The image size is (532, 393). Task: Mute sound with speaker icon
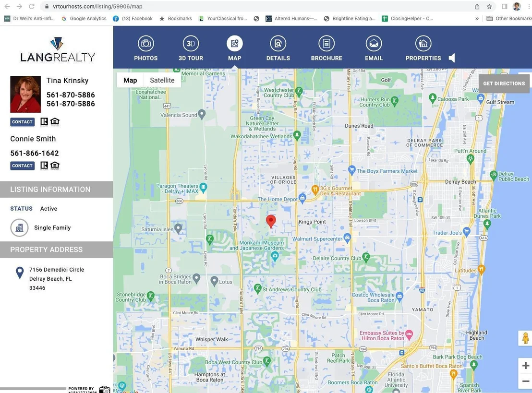tap(452, 58)
